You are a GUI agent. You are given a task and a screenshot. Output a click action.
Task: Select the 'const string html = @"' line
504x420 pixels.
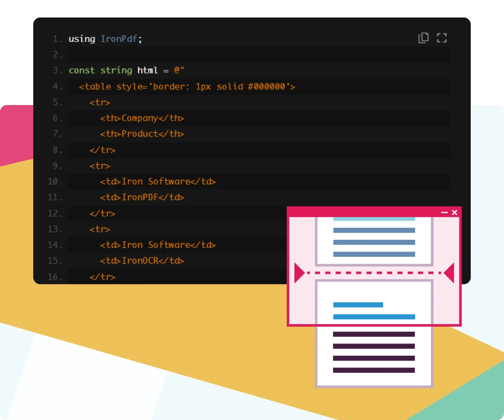coord(126,70)
